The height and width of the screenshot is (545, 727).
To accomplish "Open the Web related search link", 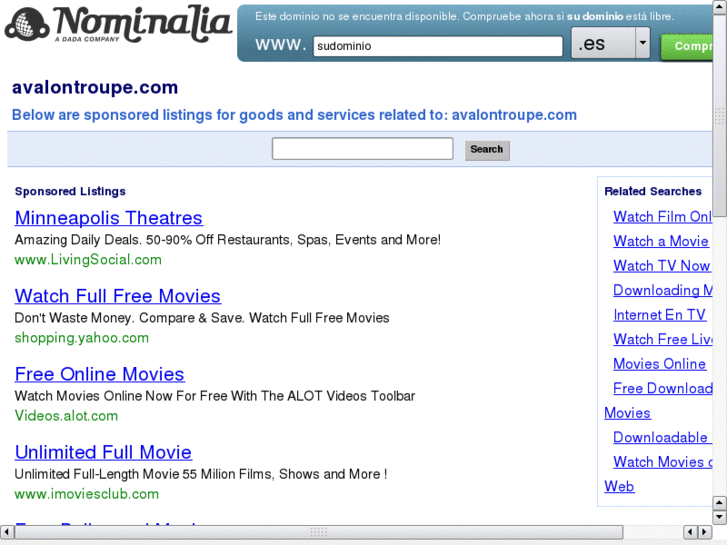I will [x=619, y=487].
